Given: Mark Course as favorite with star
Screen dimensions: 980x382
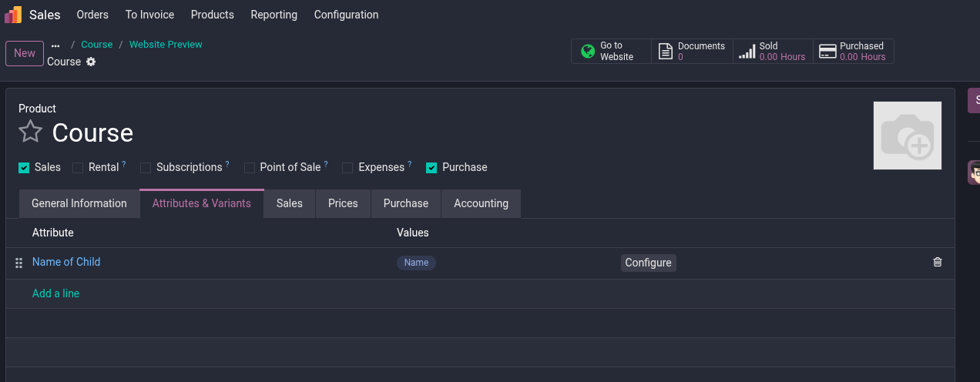Looking at the screenshot, I should 30,132.
